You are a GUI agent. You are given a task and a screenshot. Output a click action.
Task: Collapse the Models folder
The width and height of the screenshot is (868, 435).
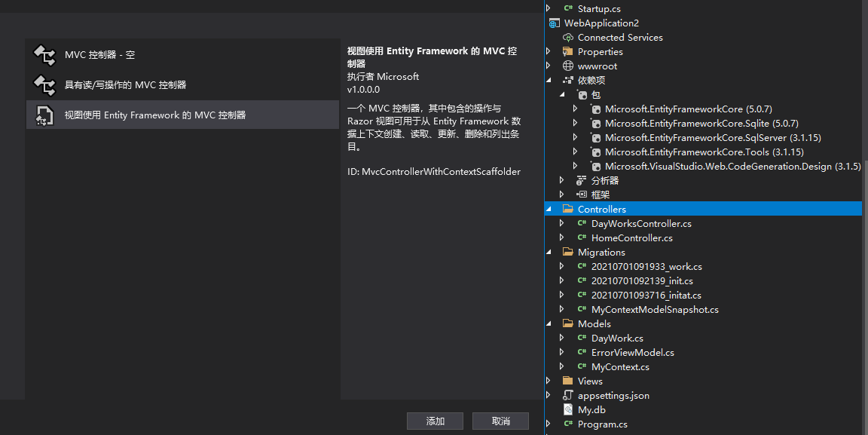(549, 323)
